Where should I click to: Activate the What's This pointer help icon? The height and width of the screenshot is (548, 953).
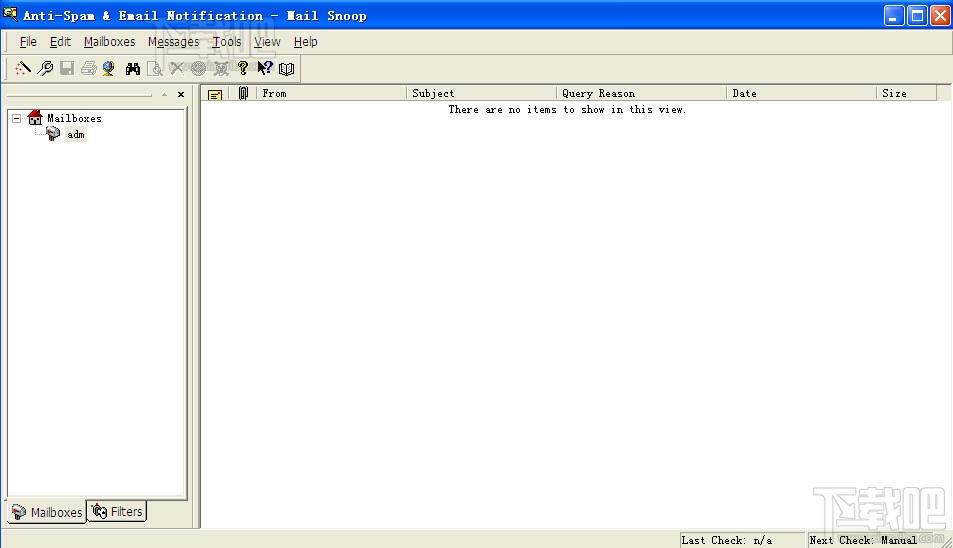264,68
